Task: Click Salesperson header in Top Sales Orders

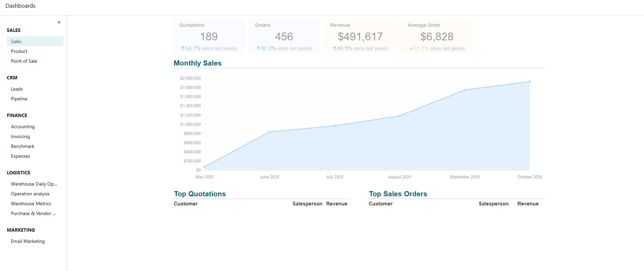Action: (x=494, y=204)
